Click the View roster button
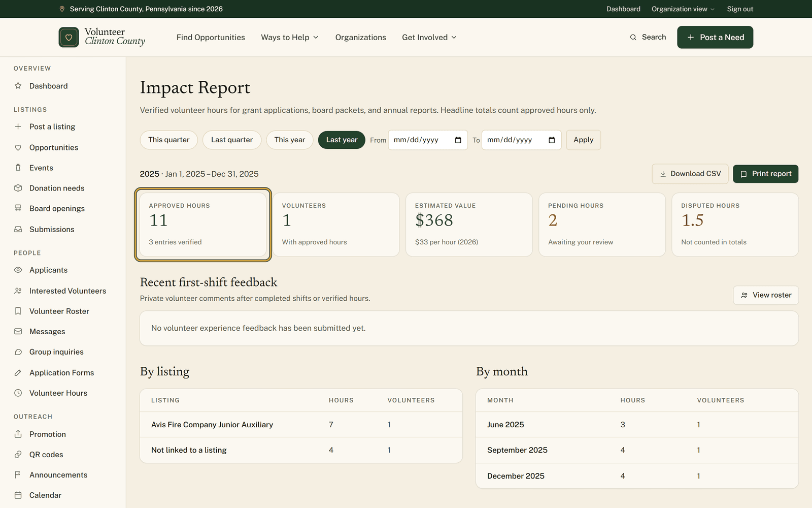Screen dimensions: 812x508 [766, 295]
